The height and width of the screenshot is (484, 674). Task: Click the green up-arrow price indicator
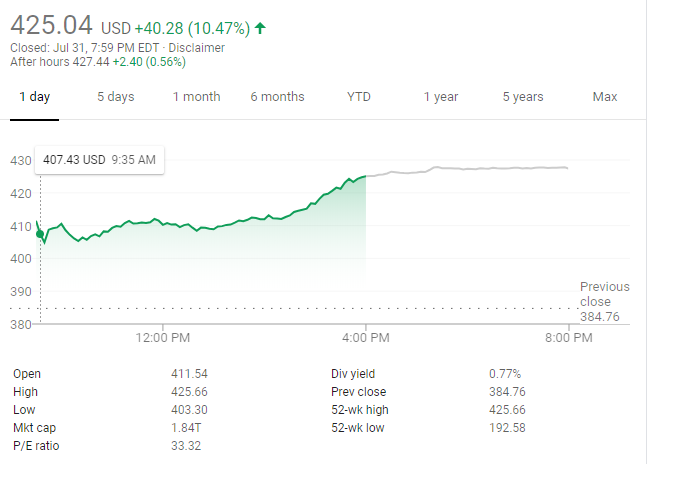261,28
